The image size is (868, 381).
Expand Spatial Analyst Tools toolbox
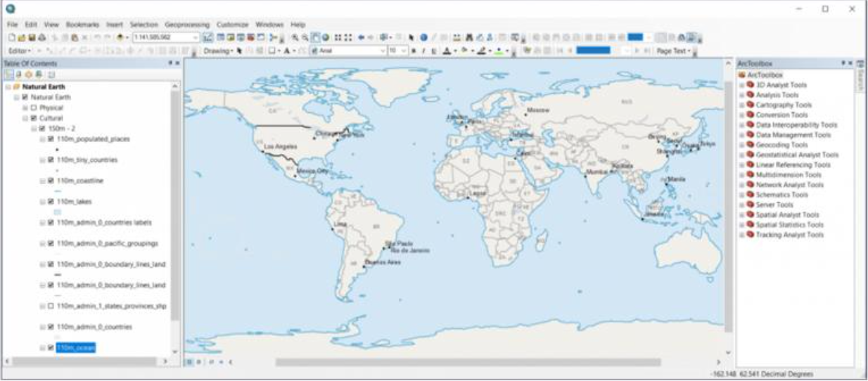741,215
